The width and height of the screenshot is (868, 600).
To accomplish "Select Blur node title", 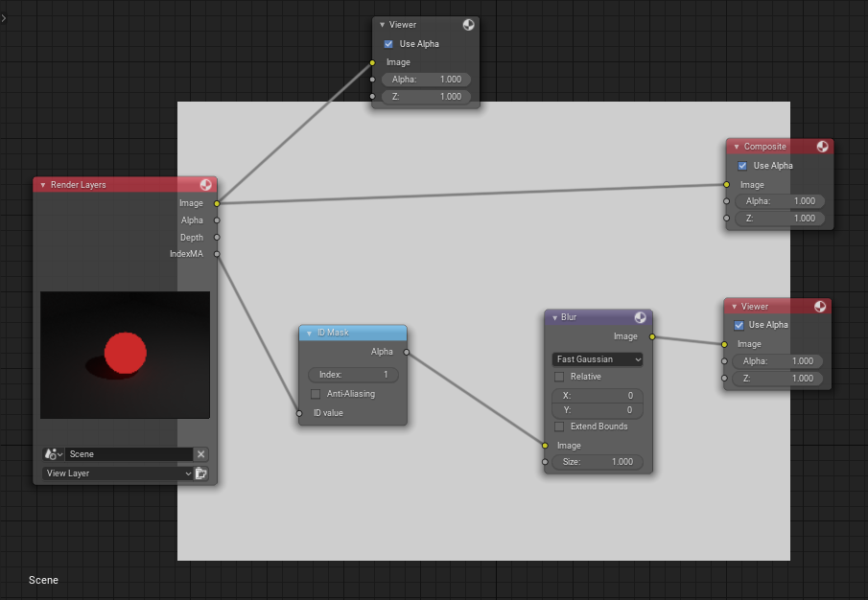I will pos(569,317).
